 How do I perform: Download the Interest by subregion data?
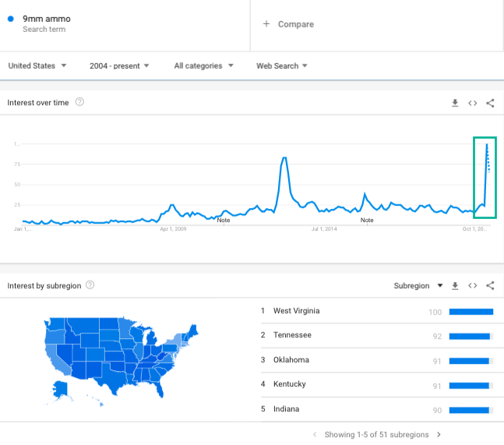455,285
